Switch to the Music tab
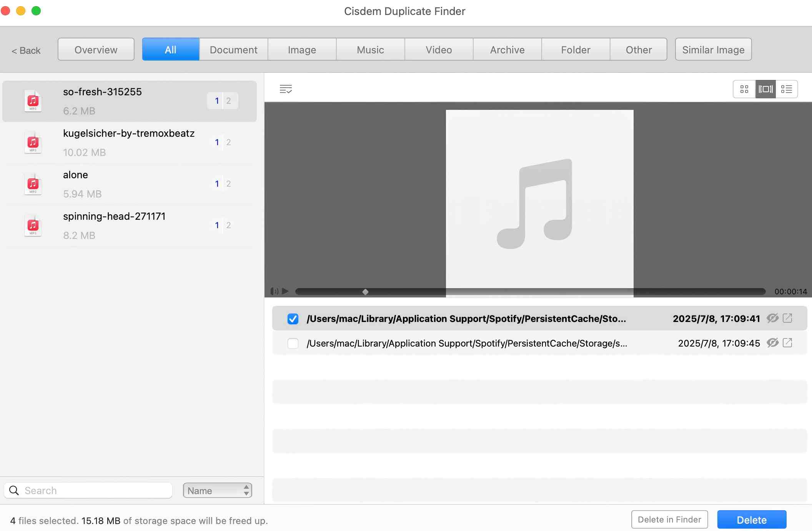Screen dimensions: 812x531 370,49
